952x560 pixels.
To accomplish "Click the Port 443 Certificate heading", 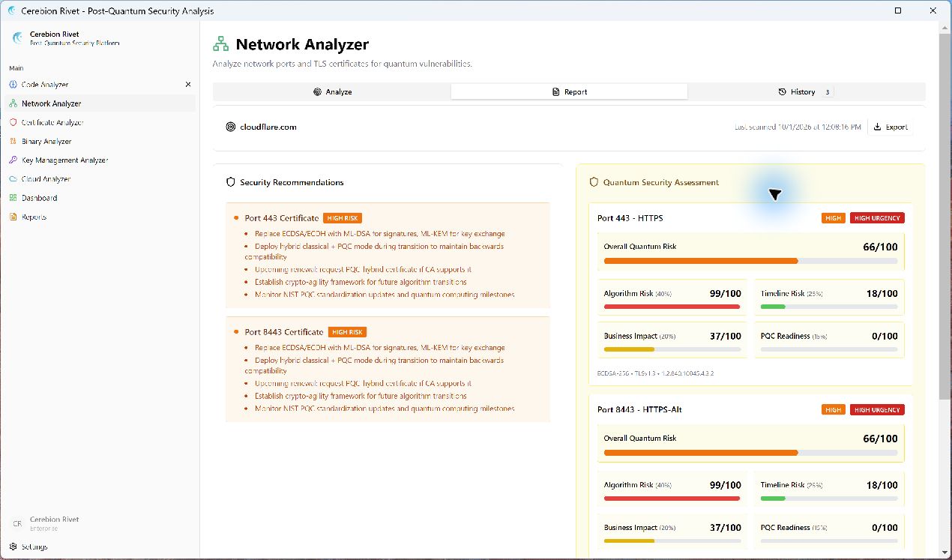I will 281,218.
